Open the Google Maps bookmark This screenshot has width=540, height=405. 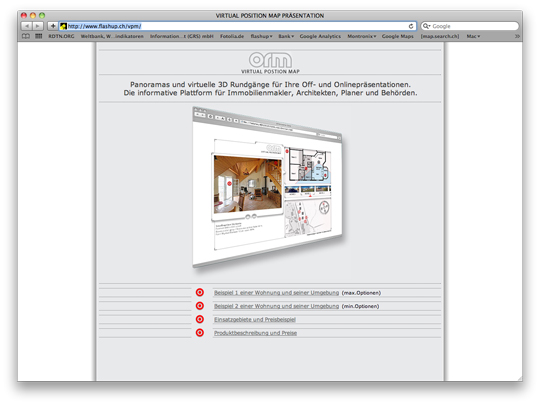coord(397,36)
